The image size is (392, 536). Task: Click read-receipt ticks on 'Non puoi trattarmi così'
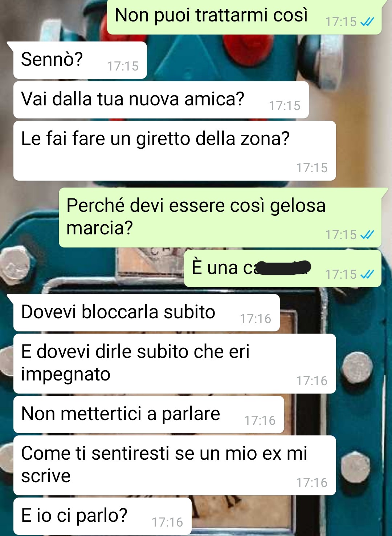click(x=367, y=22)
